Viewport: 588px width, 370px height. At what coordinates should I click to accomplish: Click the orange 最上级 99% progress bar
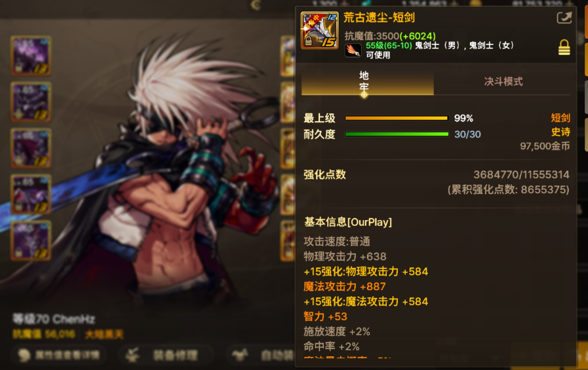pos(397,119)
